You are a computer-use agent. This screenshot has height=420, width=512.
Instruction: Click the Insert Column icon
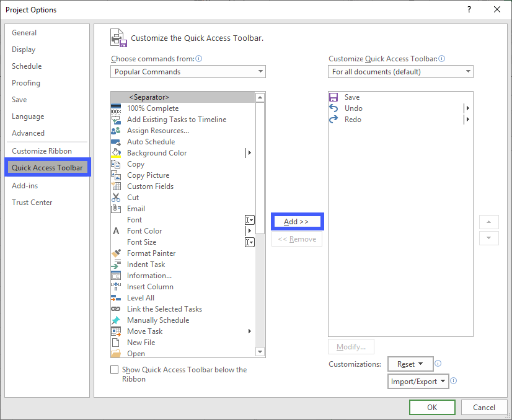(115, 287)
